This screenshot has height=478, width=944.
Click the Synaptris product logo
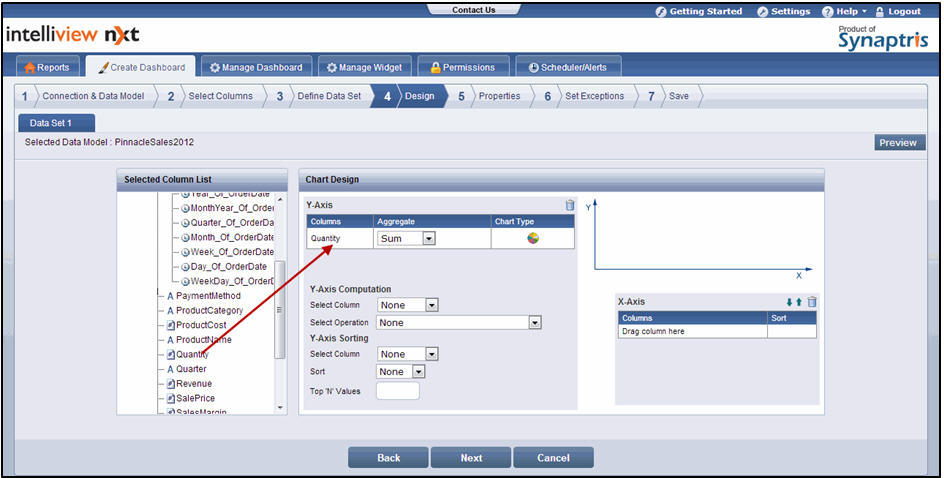coord(883,38)
